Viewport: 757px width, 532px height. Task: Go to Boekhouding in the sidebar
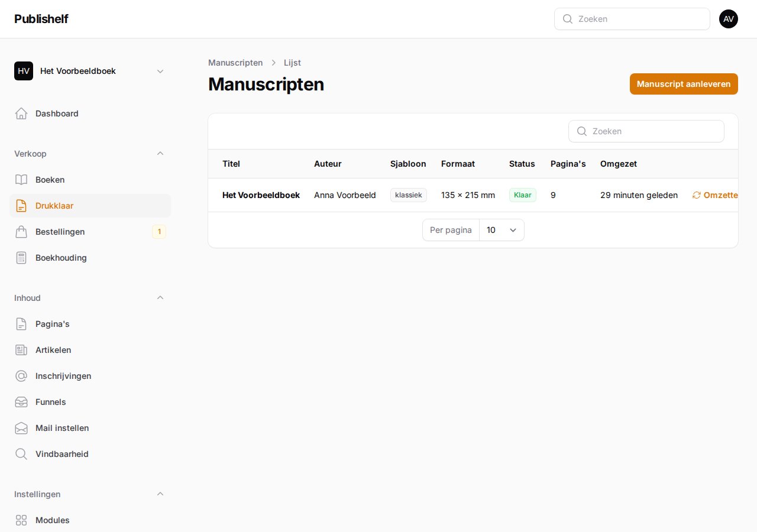click(90, 258)
